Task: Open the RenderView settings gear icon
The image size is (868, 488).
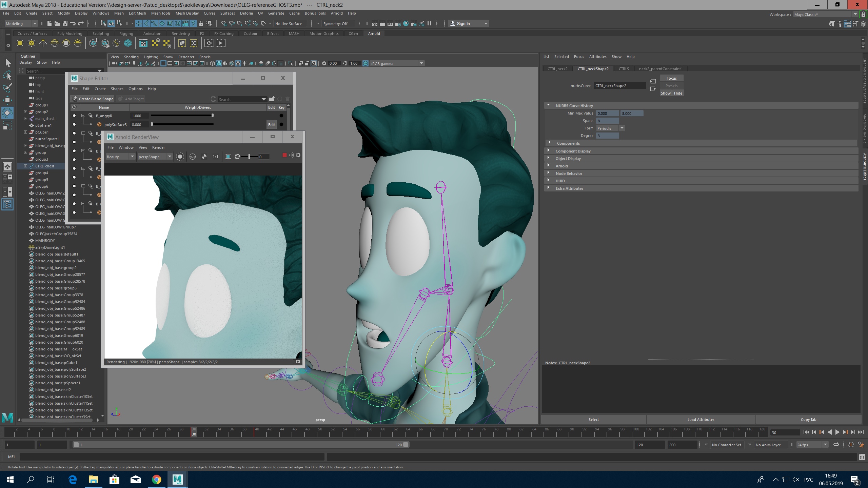Action: (x=298, y=155)
